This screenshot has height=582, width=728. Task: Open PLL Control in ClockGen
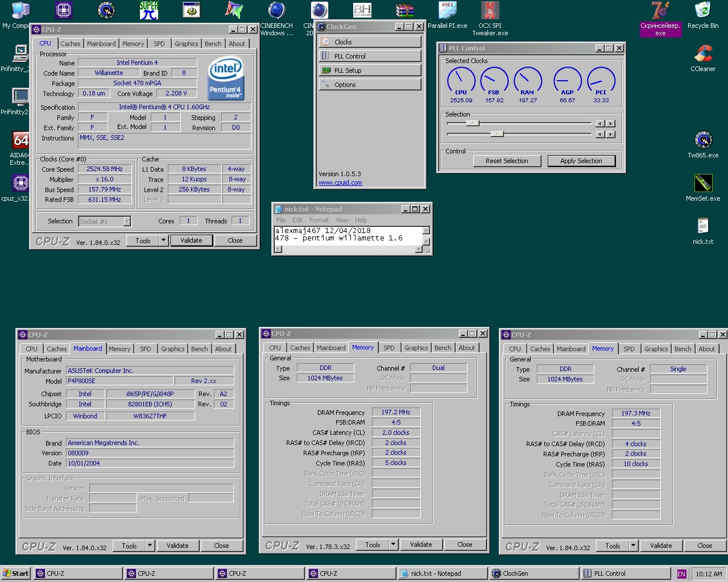pyautogui.click(x=370, y=56)
